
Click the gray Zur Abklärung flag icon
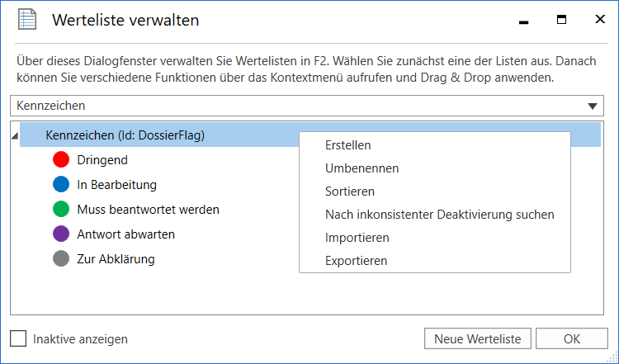coord(60,259)
